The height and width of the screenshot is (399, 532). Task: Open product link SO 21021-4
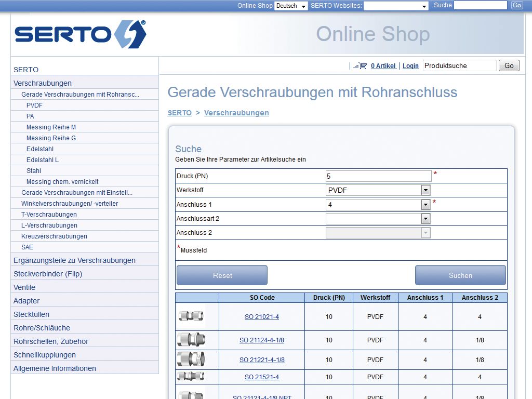[262, 317]
